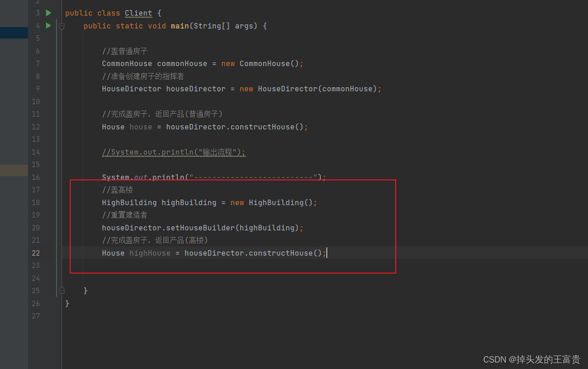Click the commonHouse variable on line 7
Image resolution: width=588 pixels, height=369 pixels.
coord(182,64)
